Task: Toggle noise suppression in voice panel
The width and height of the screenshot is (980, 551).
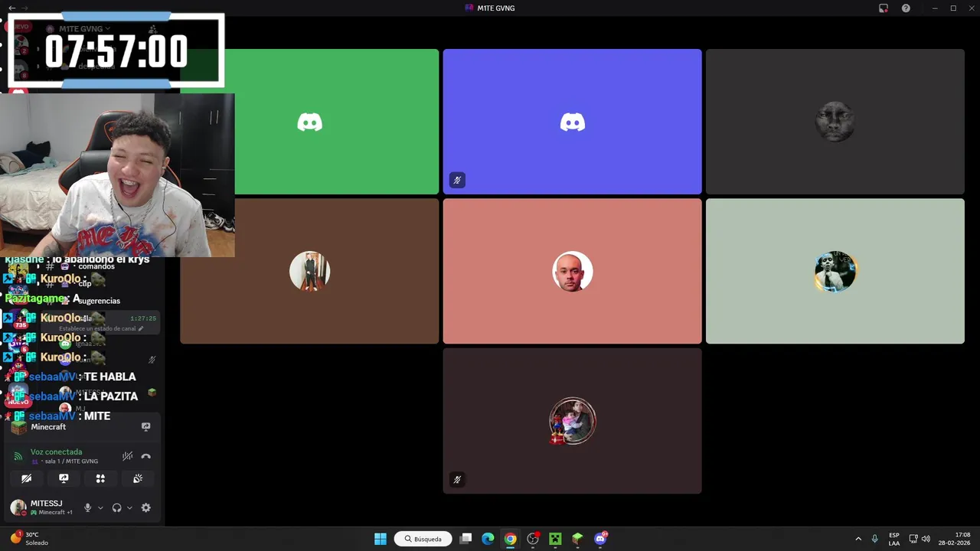Action: coord(127,456)
